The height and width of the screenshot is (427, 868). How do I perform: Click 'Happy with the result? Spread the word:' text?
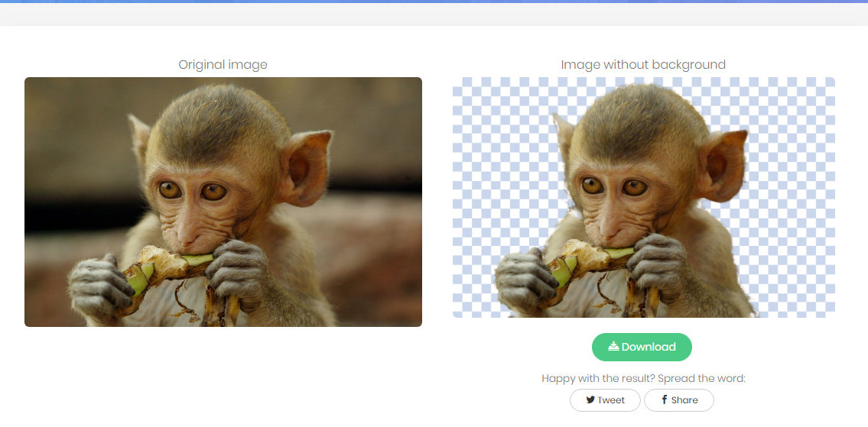pyautogui.click(x=644, y=378)
